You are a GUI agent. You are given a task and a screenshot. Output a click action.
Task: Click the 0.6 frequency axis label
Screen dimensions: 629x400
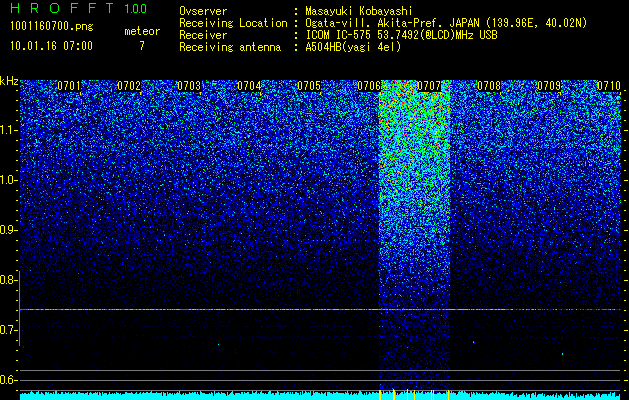[8, 380]
